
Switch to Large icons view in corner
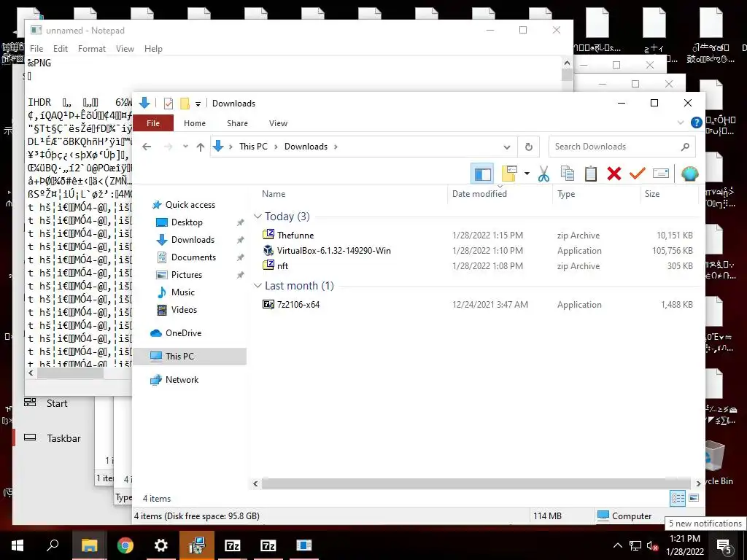pyautogui.click(x=694, y=498)
